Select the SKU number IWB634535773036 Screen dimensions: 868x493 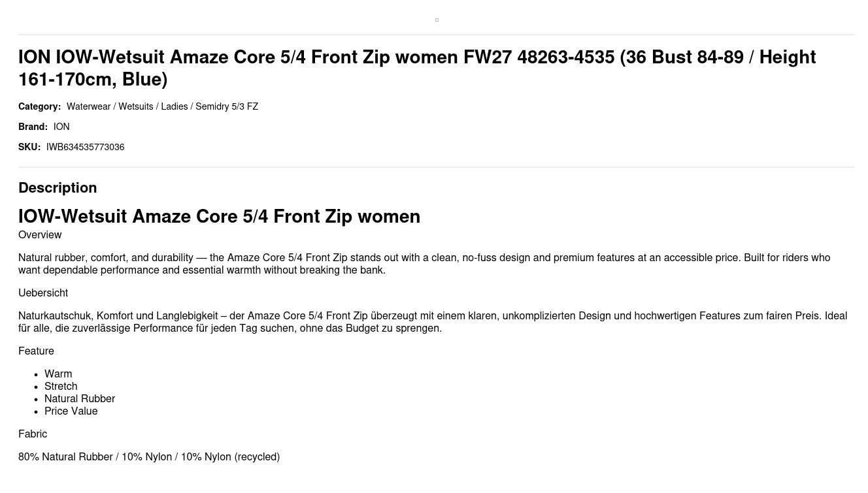(x=85, y=147)
